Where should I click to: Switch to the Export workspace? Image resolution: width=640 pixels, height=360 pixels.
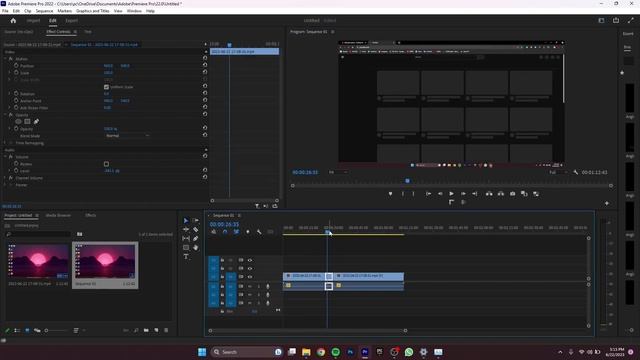click(x=71, y=20)
